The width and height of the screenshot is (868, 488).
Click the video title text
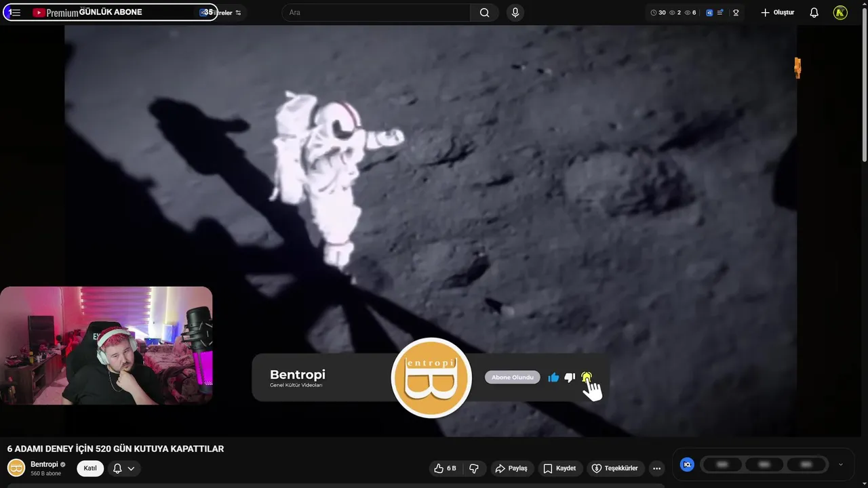pyautogui.click(x=115, y=449)
